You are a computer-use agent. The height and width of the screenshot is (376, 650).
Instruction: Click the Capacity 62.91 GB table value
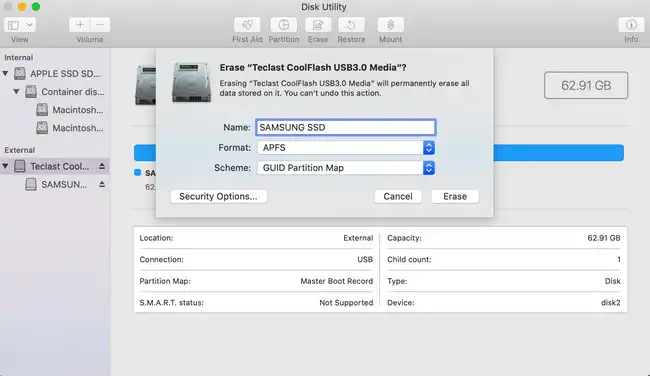pyautogui.click(x=604, y=238)
